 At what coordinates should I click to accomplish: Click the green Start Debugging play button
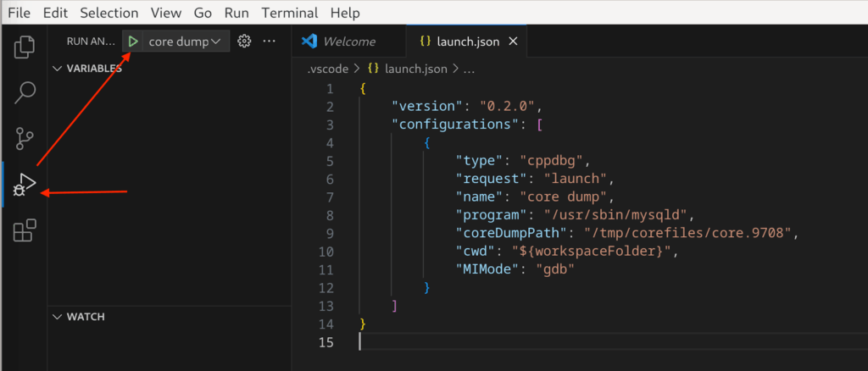coord(133,41)
